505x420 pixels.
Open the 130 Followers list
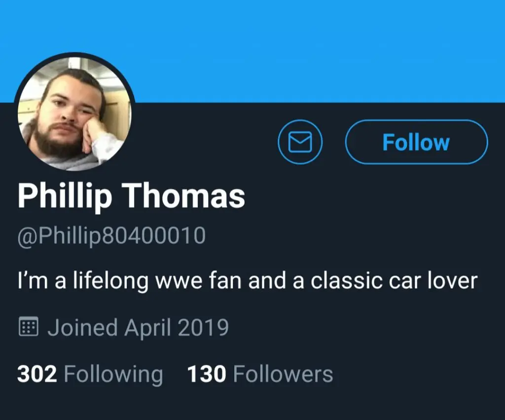click(x=260, y=374)
